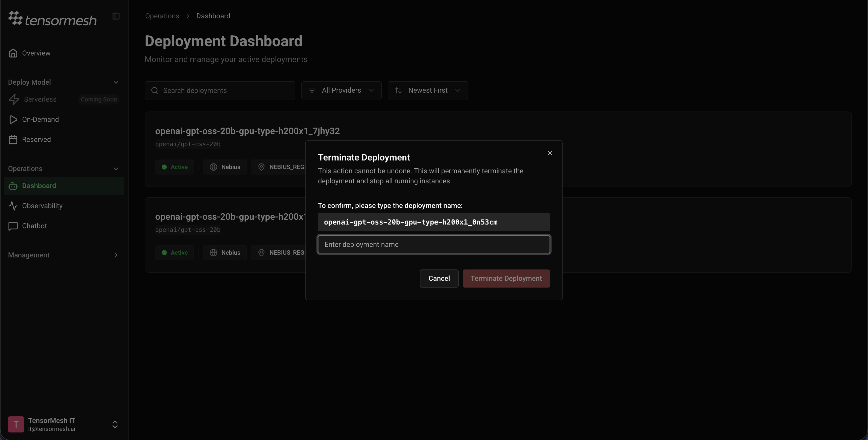Collapse the Operations section chevron

(116, 169)
